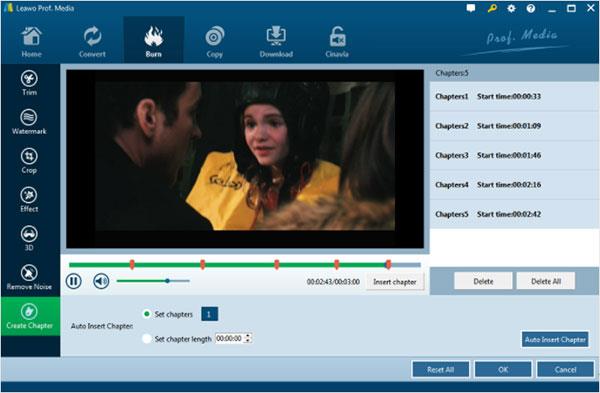This screenshot has width=600, height=393.
Task: Open the Crop tool
Action: coord(29,161)
